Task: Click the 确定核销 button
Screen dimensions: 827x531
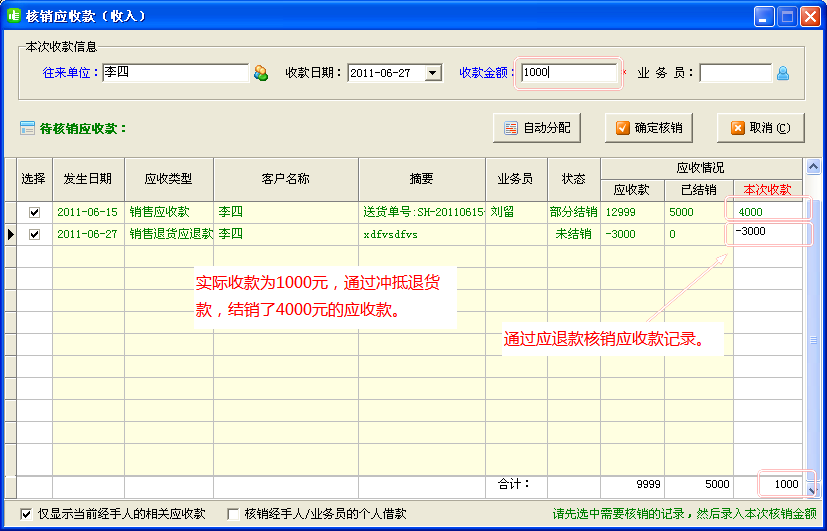Action: 649,128
